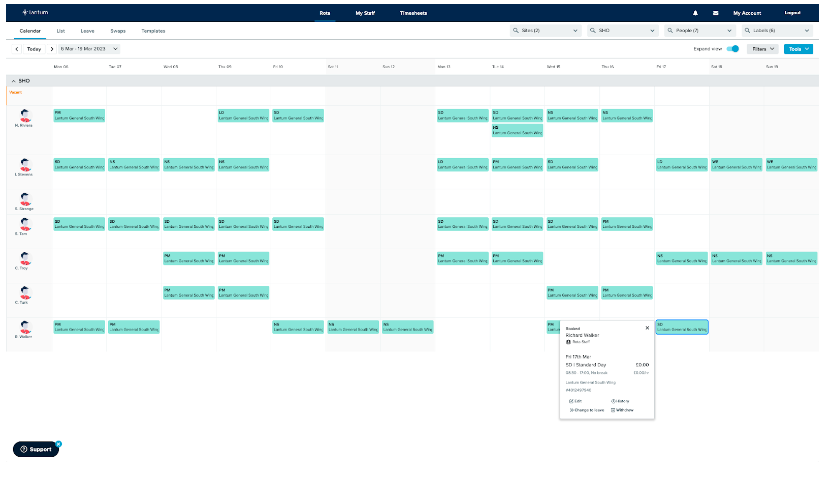Open the Filters dropdown
The height and width of the screenshot is (477, 824).
point(763,49)
